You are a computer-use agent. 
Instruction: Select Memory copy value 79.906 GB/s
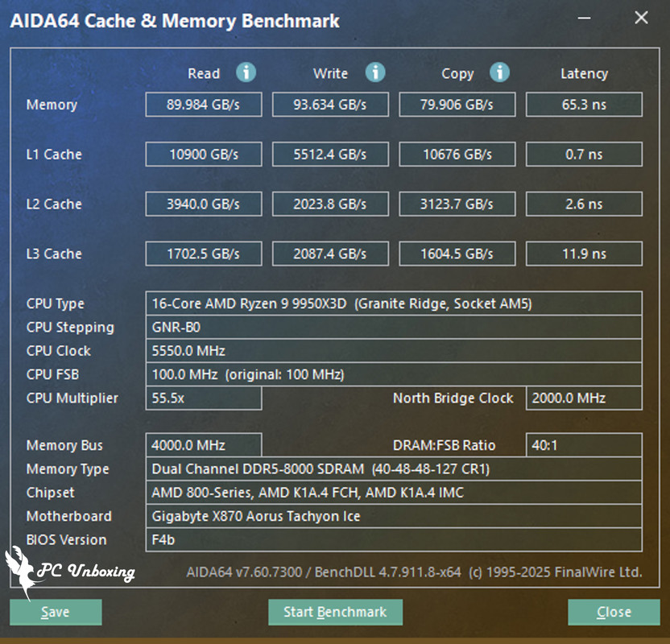[x=457, y=104]
